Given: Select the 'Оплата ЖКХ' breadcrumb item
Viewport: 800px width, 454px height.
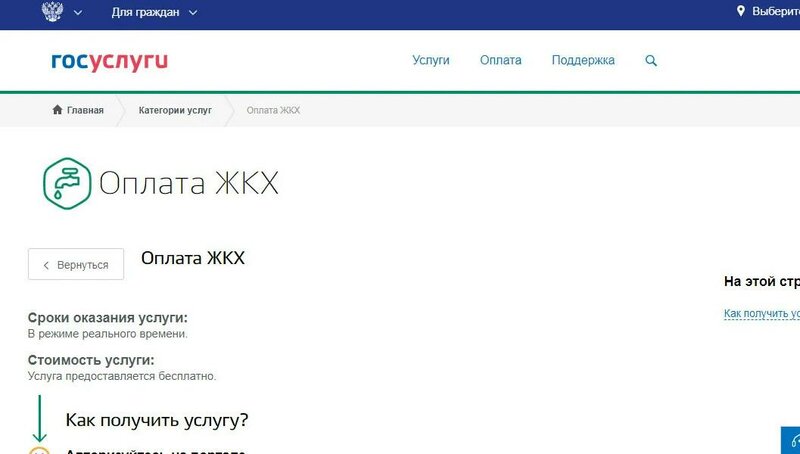Looking at the screenshot, I should click(273, 110).
